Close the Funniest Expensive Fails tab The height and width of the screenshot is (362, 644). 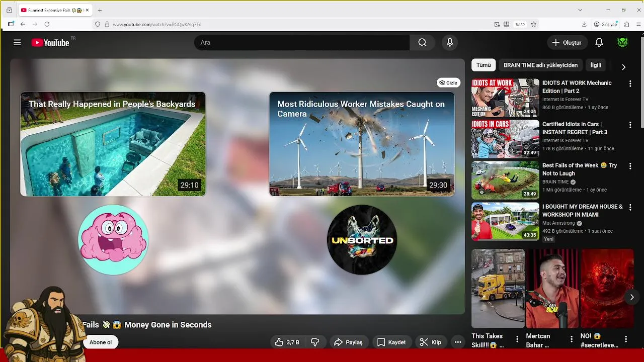[x=87, y=10]
